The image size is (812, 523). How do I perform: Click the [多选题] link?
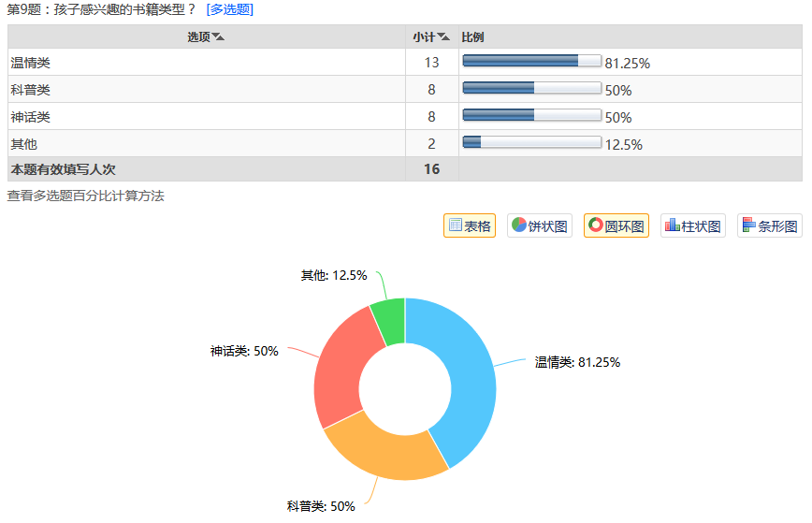click(230, 9)
